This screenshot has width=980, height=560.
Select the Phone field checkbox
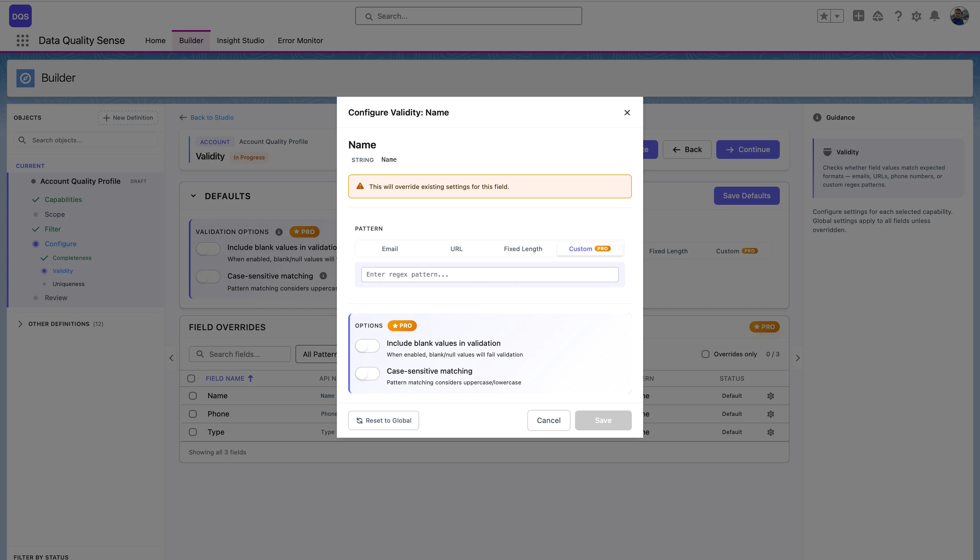tap(193, 413)
